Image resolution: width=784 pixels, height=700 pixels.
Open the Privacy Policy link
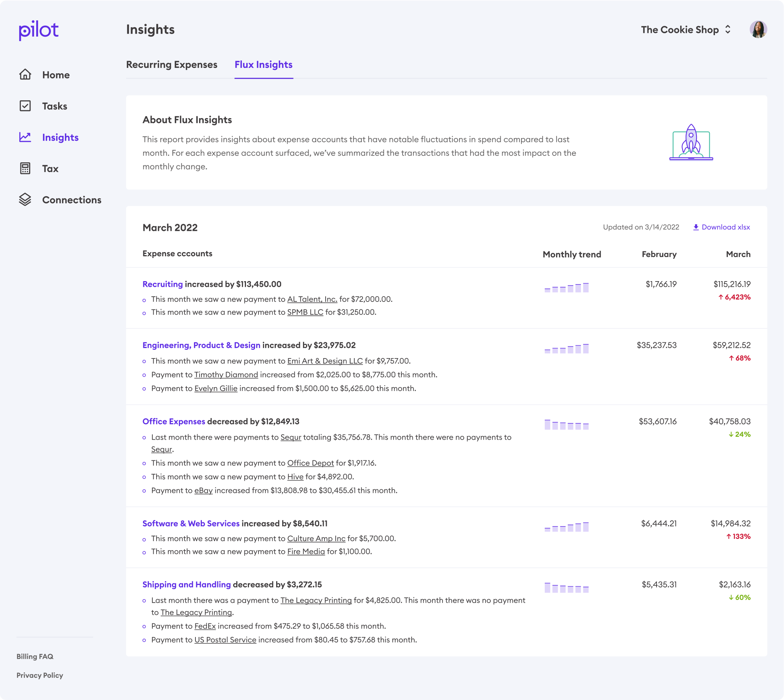[40, 675]
